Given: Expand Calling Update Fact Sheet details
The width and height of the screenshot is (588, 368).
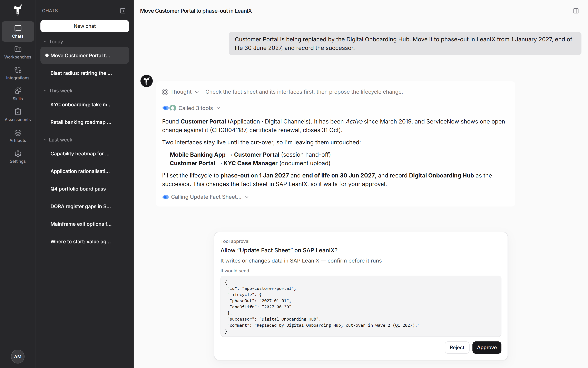Looking at the screenshot, I should pyautogui.click(x=247, y=197).
